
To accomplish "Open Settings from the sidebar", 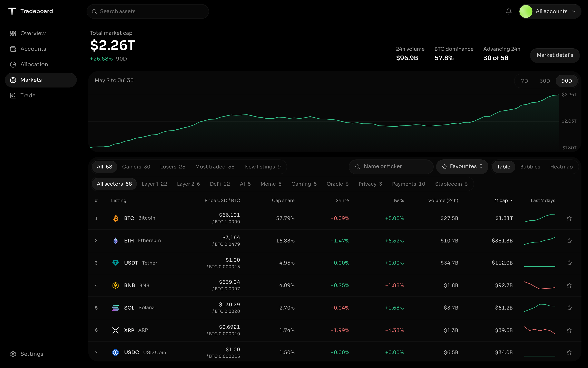I will click(x=41, y=354).
